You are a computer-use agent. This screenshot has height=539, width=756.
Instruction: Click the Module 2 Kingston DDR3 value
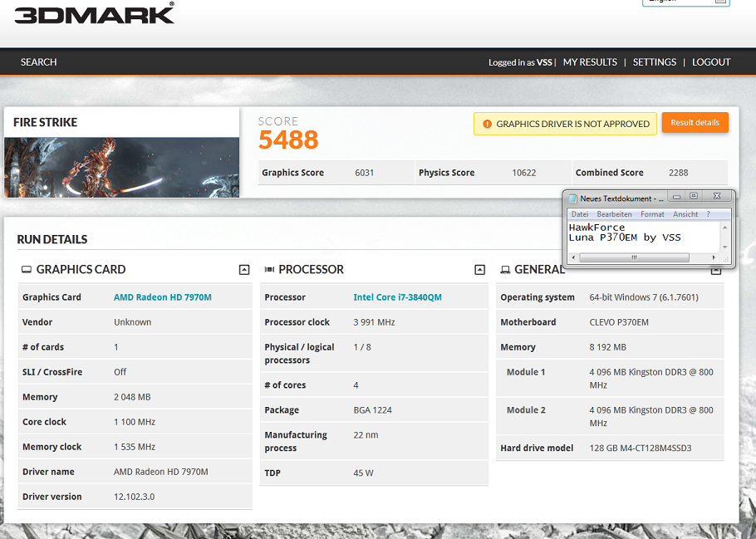click(x=651, y=417)
